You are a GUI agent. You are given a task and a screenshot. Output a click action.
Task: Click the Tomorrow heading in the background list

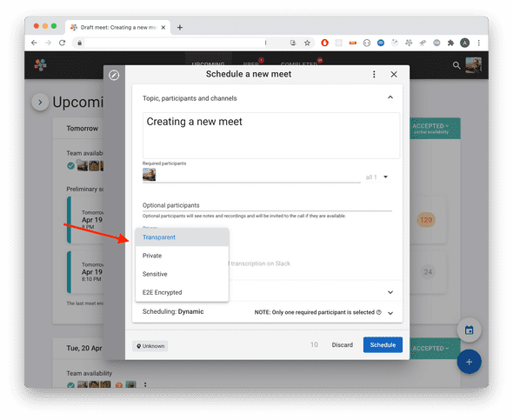[82, 128]
